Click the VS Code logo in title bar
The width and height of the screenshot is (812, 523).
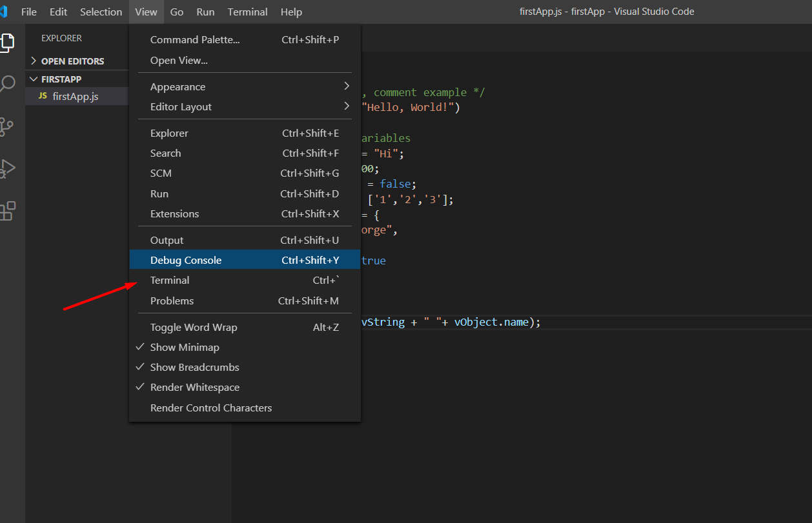click(3, 12)
